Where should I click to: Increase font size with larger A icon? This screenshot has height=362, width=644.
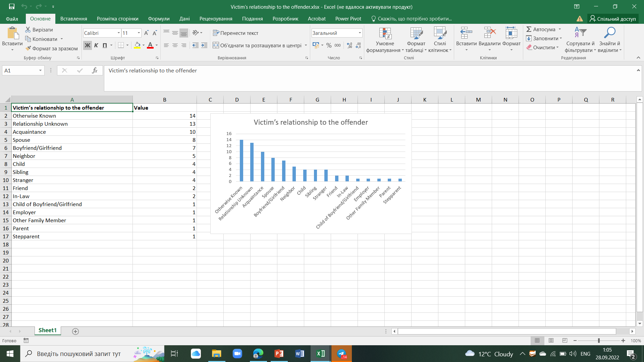tap(146, 33)
